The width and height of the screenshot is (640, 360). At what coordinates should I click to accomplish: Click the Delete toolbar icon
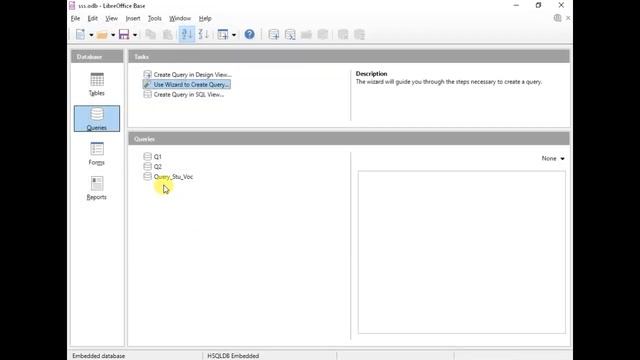[343, 35]
